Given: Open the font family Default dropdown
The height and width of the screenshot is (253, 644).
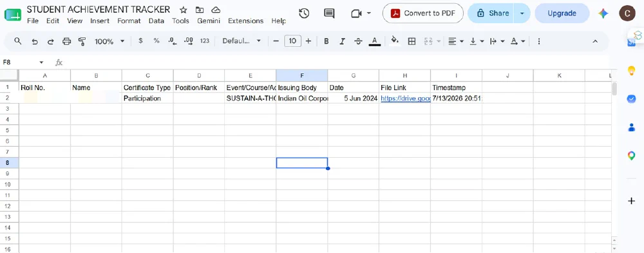Looking at the screenshot, I should [241, 41].
